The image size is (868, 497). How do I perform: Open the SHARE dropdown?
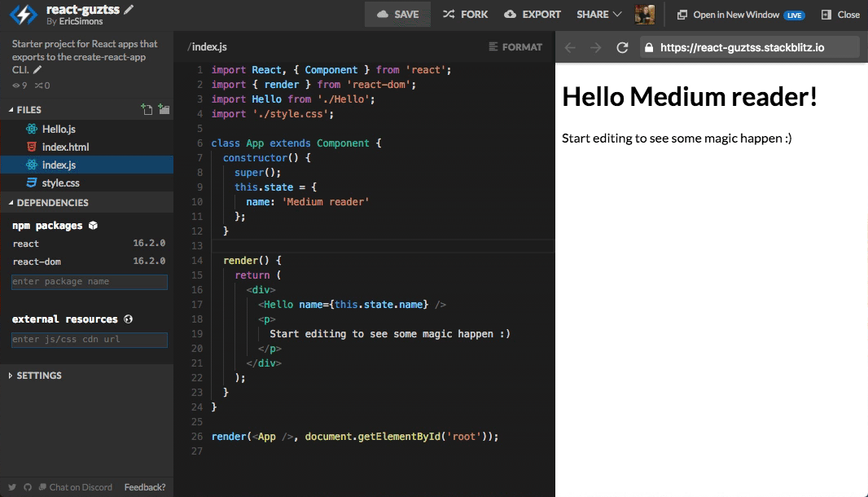599,15
